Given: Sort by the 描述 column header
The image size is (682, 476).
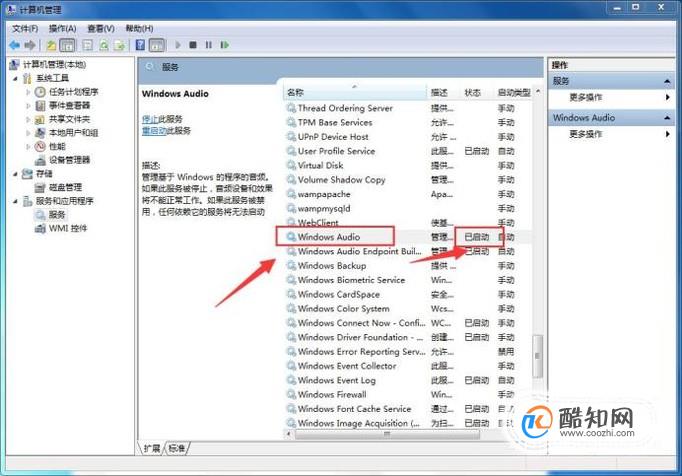Looking at the screenshot, I should coord(444,92).
